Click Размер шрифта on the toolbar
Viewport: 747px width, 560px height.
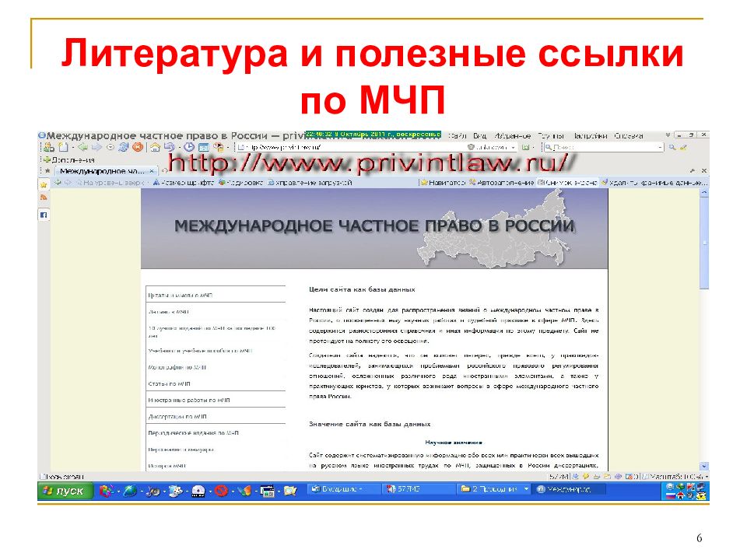tap(183, 182)
